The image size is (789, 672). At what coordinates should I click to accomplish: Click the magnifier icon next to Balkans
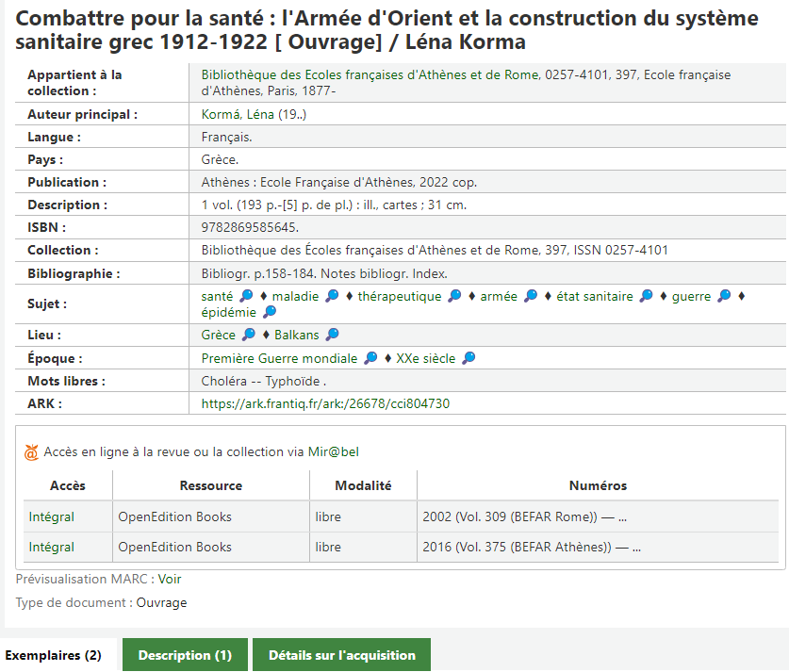pos(333,335)
